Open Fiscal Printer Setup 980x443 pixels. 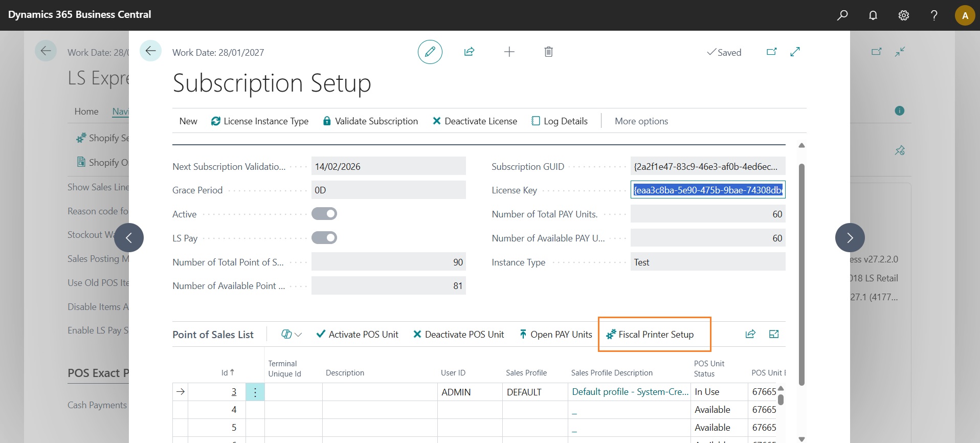click(650, 335)
